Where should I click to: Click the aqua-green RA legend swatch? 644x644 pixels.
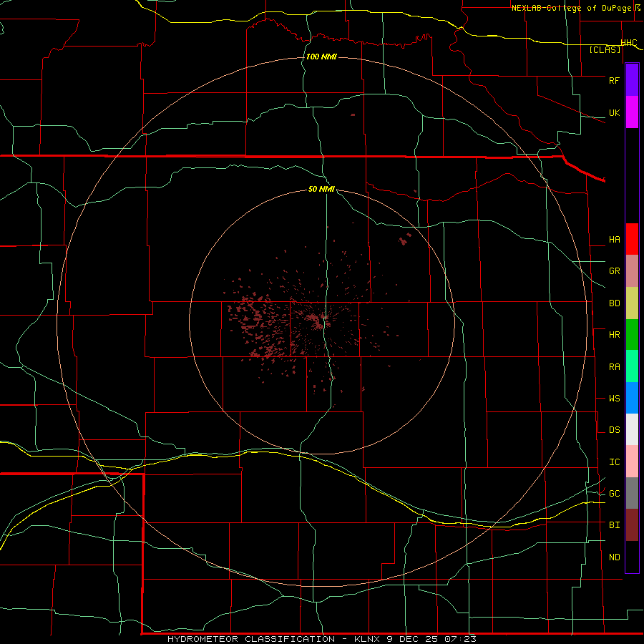pos(632,366)
